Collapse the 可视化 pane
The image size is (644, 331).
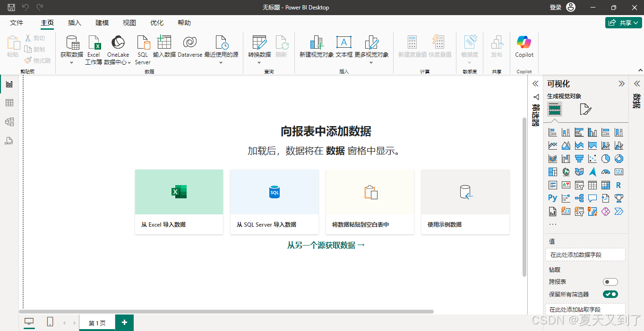(621, 84)
